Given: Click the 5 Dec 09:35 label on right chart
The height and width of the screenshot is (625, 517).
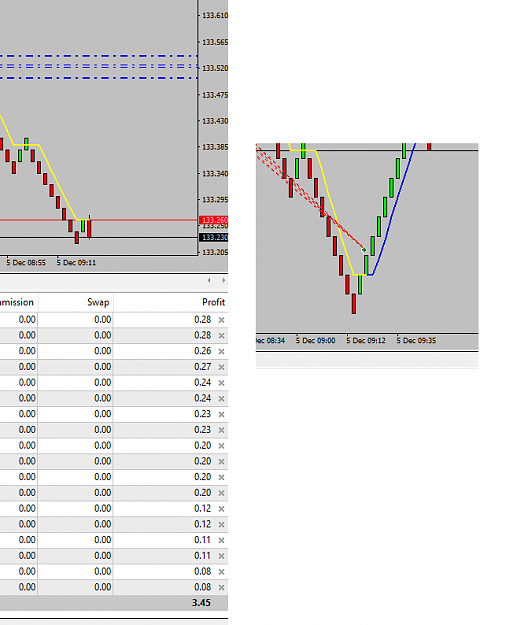Looking at the screenshot, I should click(416, 340).
